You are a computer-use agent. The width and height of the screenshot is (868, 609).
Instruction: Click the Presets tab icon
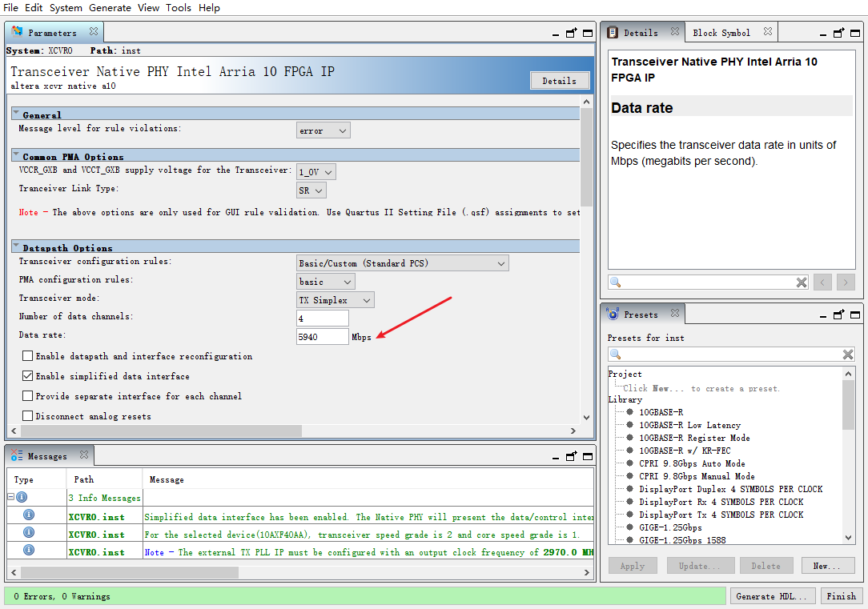[613, 314]
